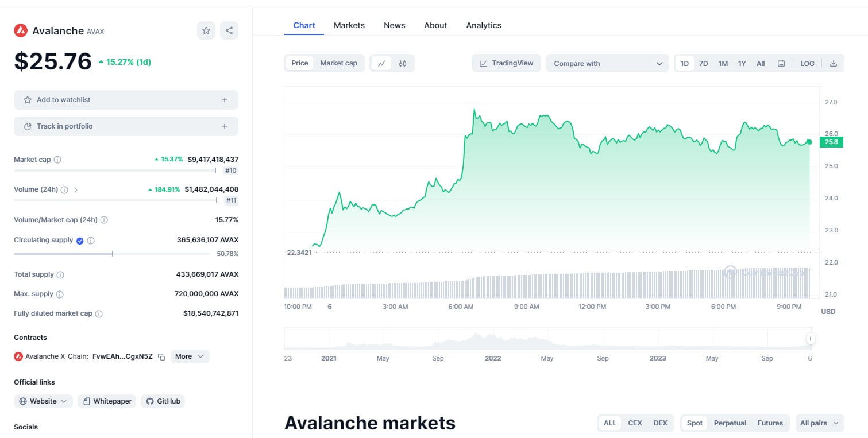The height and width of the screenshot is (438, 868).
Task: Open Volume (24h) info icon
Action: point(64,189)
